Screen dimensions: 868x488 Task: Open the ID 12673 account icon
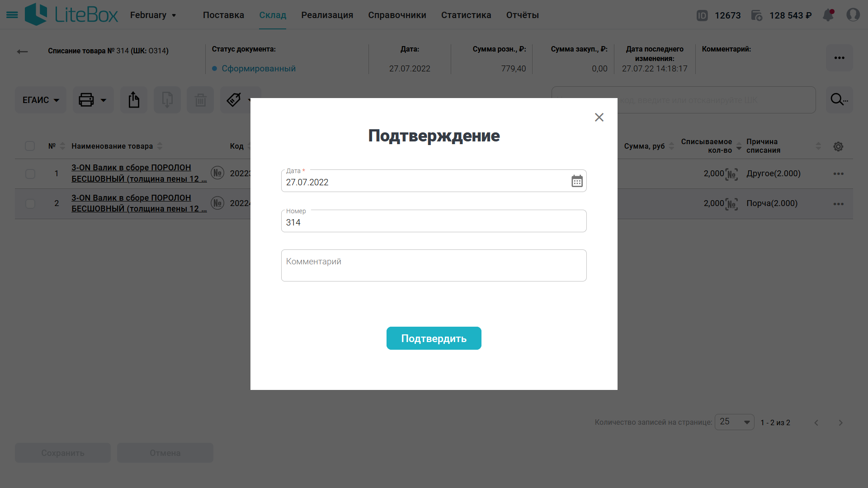[702, 15]
